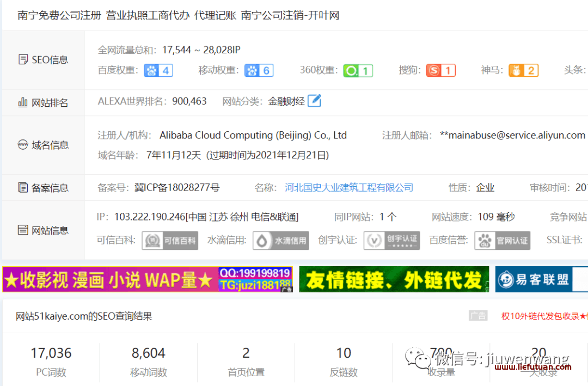Click the 创宇认证 certification badge
The height and width of the screenshot is (386, 588).
pos(391,240)
